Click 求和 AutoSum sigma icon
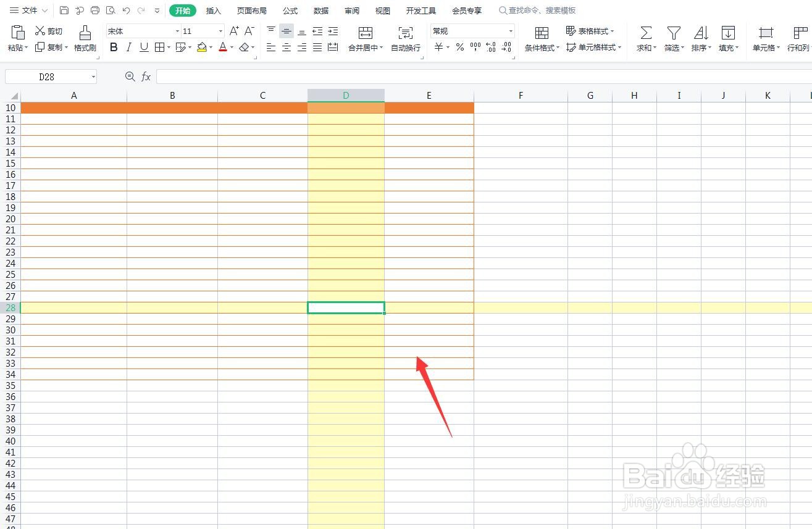The width and height of the screenshot is (812, 529). click(x=646, y=33)
